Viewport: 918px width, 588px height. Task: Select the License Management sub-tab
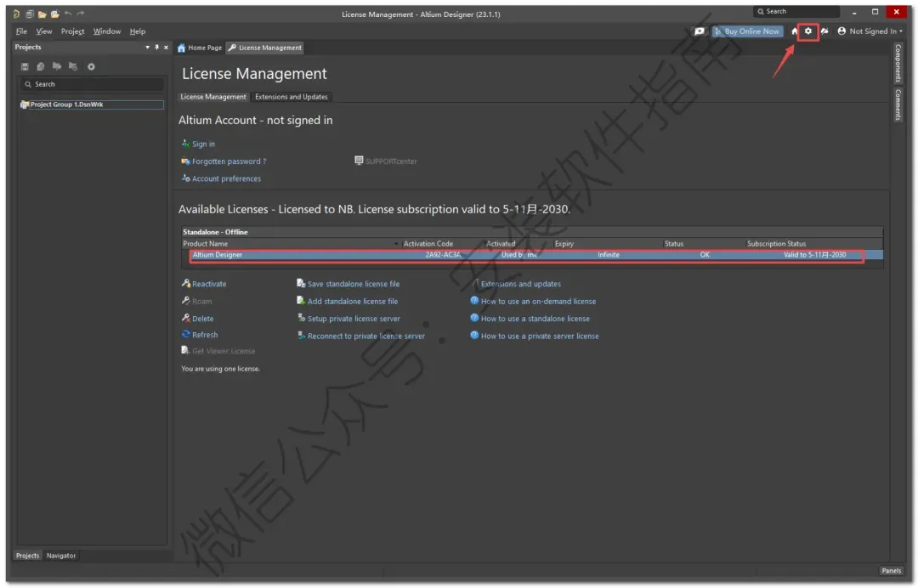click(x=213, y=97)
